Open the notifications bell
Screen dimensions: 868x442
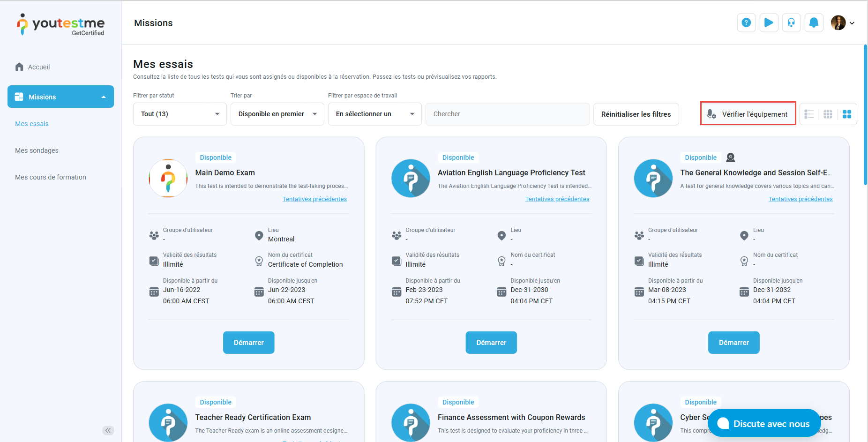click(814, 22)
